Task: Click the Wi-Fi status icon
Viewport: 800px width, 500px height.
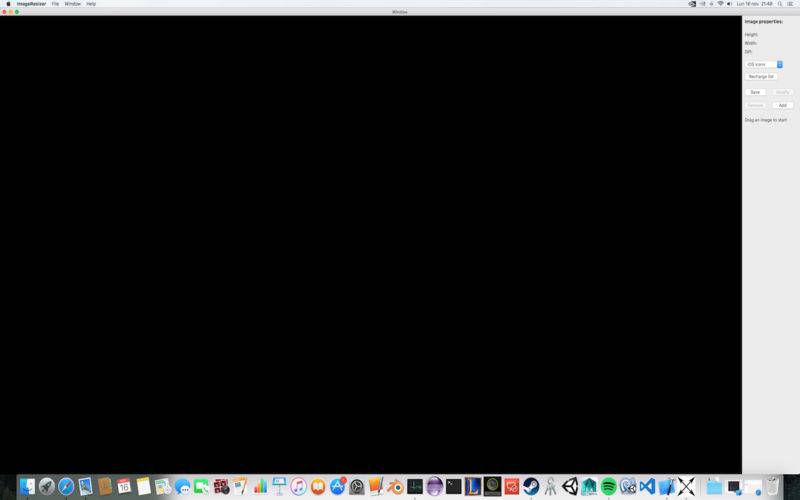Action: 720,4
